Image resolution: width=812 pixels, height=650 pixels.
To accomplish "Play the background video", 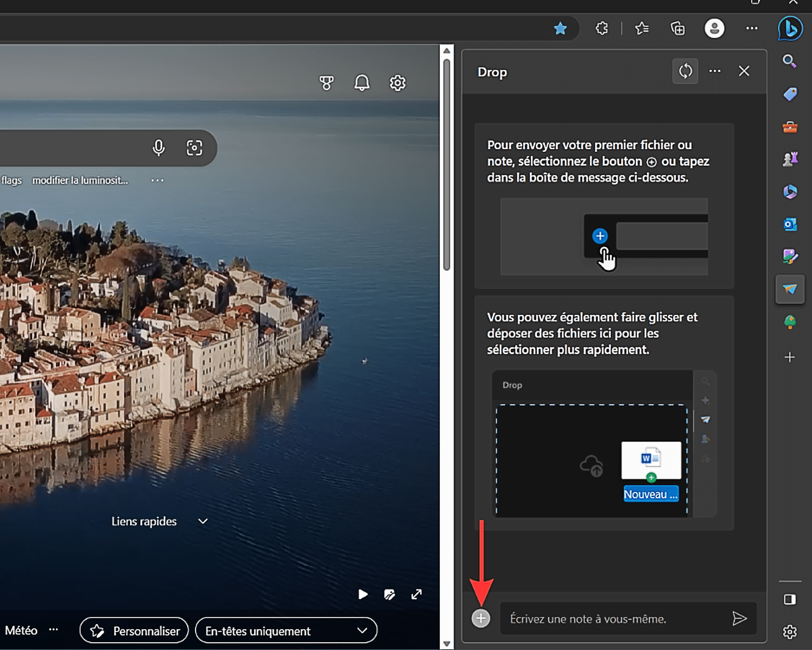I will click(363, 594).
